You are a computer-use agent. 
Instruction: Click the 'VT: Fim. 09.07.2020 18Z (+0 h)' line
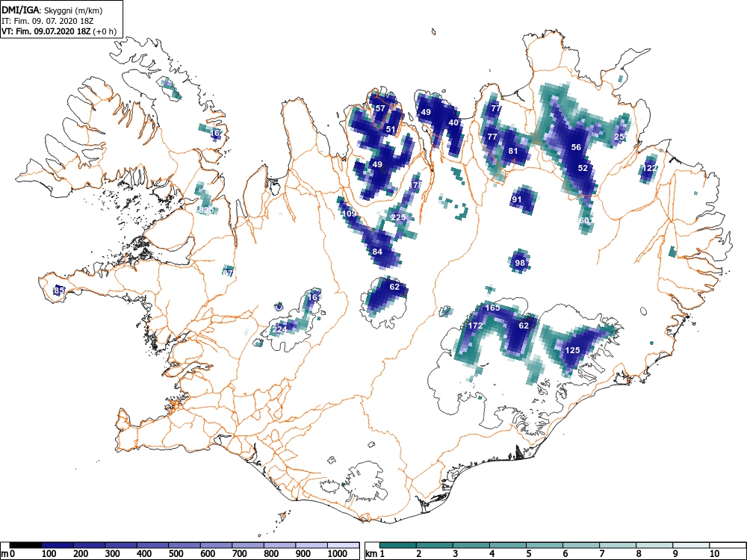click(x=58, y=31)
